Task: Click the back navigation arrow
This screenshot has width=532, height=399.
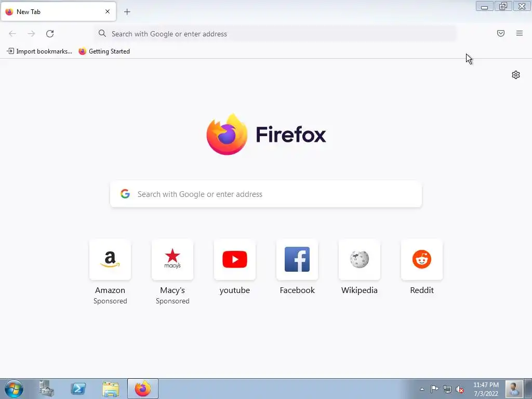Action: point(12,34)
